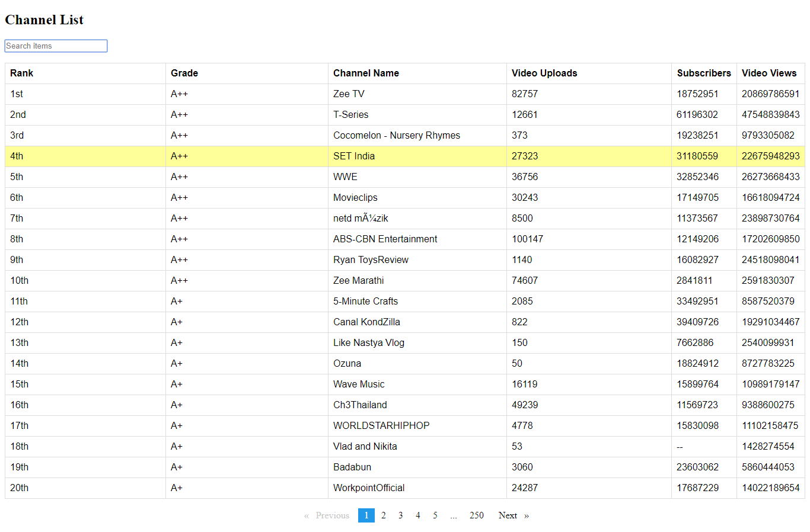The height and width of the screenshot is (532, 810).
Task: Go to pagination page 5
Action: [x=435, y=515]
